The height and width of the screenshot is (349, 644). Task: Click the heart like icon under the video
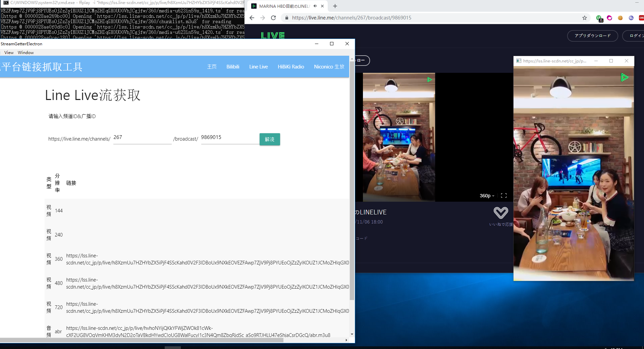tap(501, 212)
